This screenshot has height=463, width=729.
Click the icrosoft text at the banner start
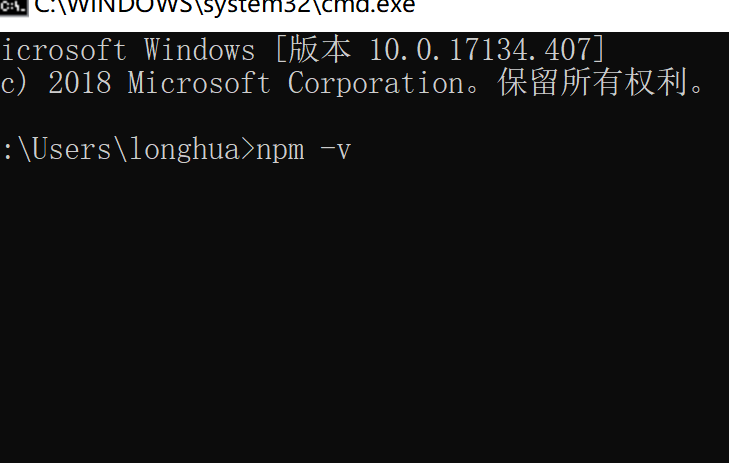[64, 50]
